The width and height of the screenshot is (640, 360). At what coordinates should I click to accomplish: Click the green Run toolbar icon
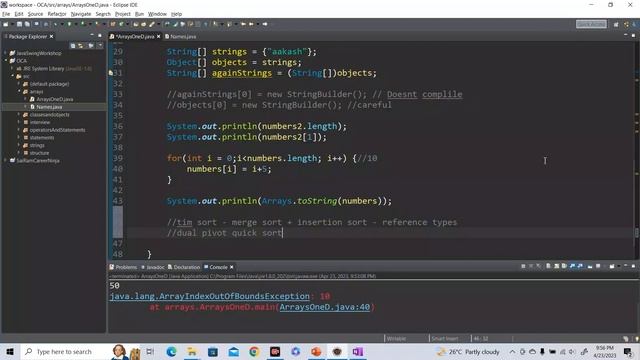69,24
